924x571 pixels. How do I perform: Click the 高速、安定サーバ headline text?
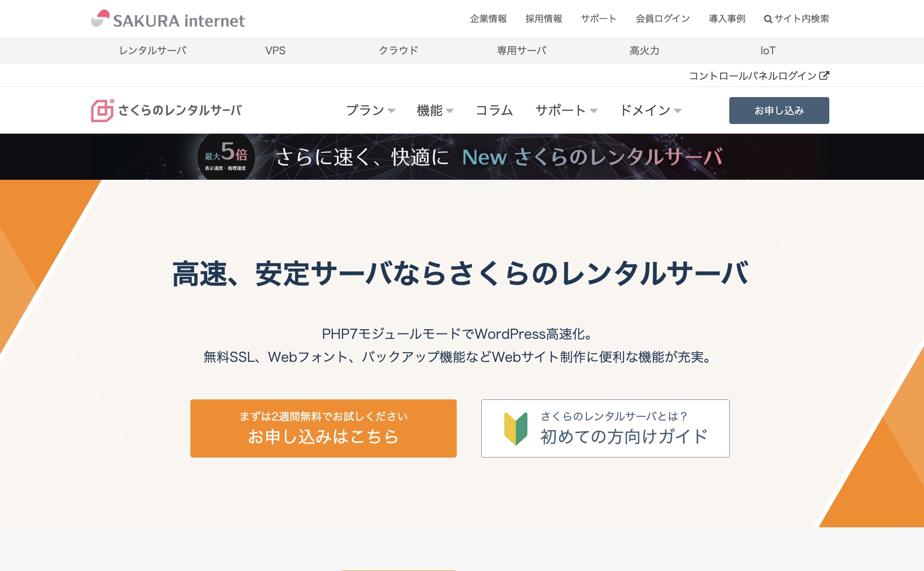[x=461, y=274]
